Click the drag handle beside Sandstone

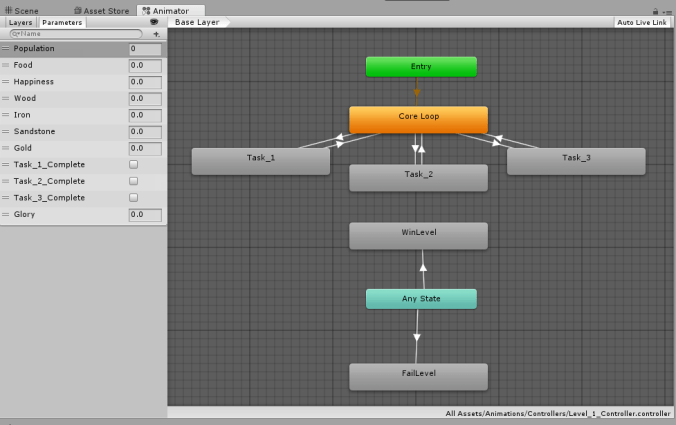(x=6, y=132)
